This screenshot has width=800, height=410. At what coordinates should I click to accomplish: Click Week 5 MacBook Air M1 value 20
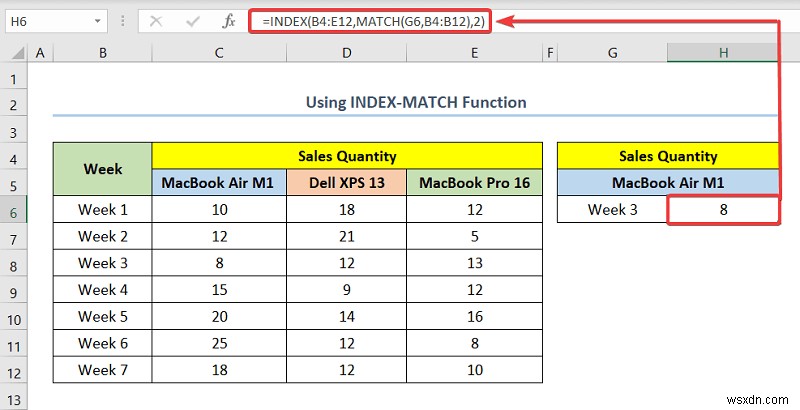click(219, 316)
